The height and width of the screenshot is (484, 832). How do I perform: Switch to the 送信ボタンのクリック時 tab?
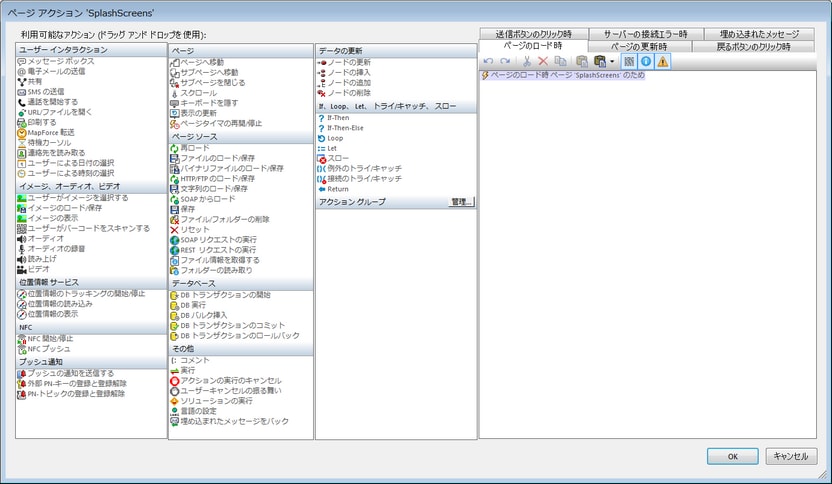click(533, 34)
